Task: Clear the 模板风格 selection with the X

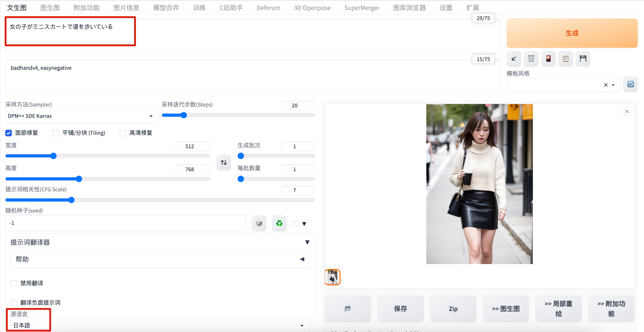Action: point(606,85)
